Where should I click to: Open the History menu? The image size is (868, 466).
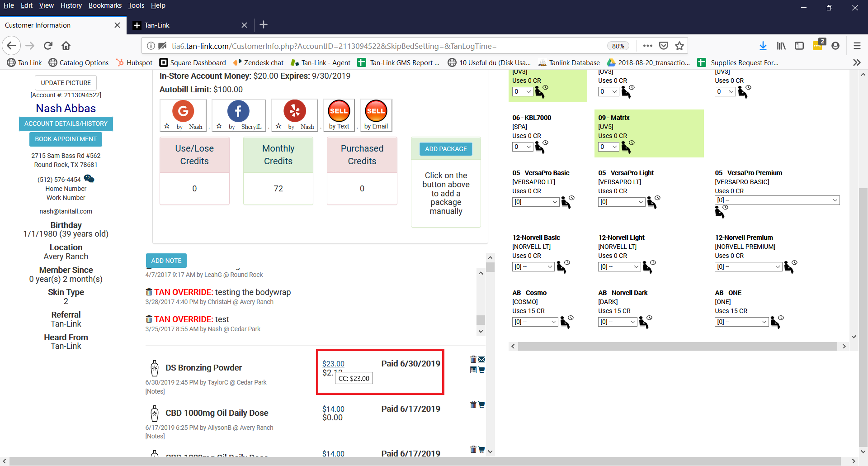coord(71,5)
